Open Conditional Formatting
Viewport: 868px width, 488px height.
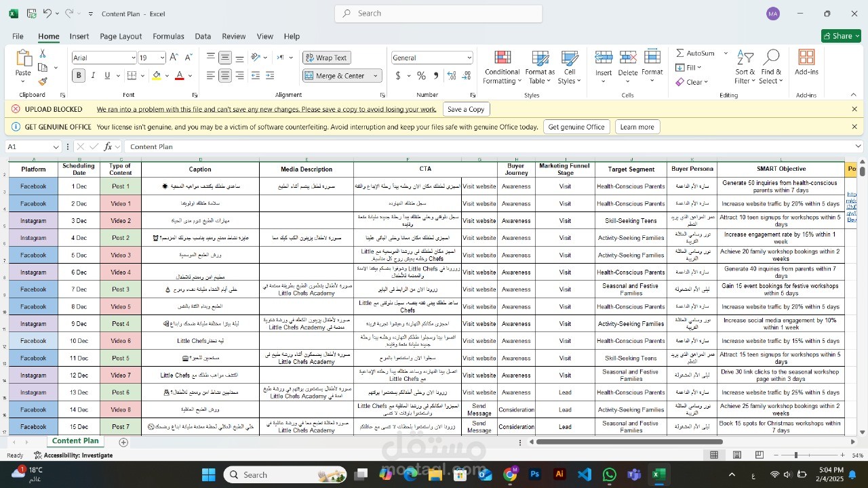point(502,67)
